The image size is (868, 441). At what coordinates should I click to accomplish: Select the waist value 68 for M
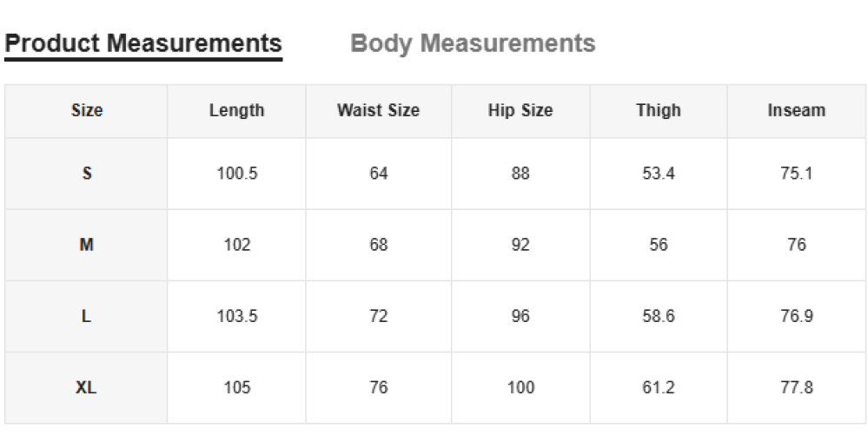[379, 245]
